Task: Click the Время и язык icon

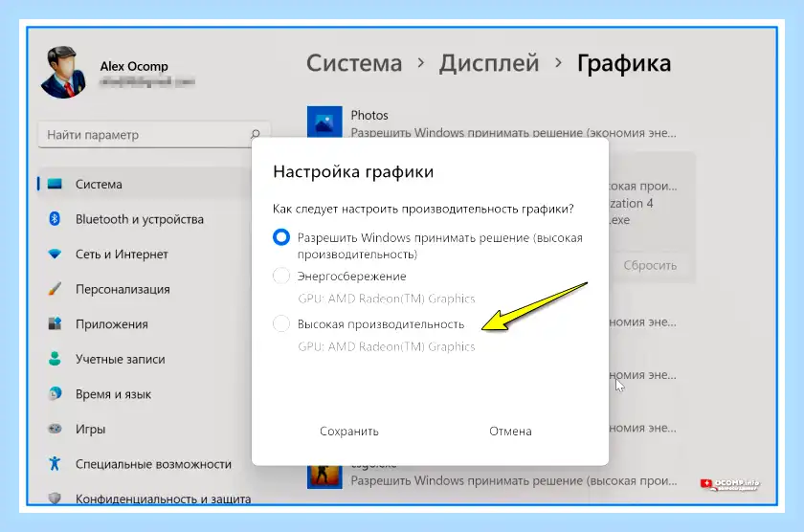Action: point(55,393)
